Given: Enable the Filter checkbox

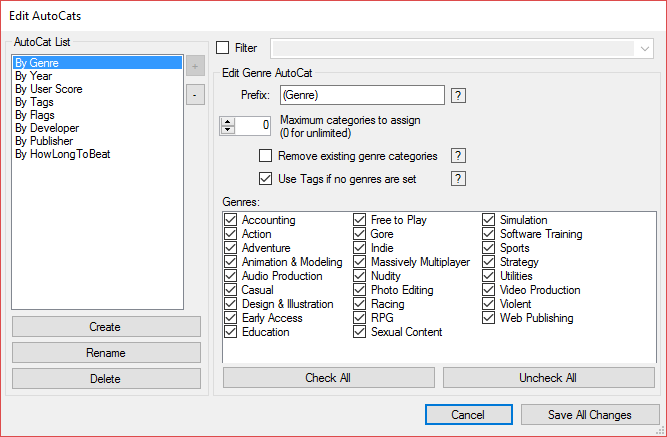Looking at the screenshot, I should (x=222, y=48).
